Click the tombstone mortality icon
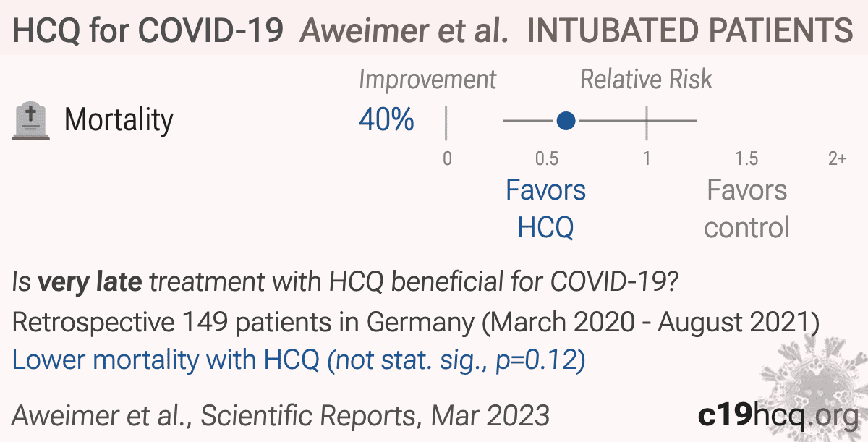Viewport: 868px width, 442px height. pos(31,121)
